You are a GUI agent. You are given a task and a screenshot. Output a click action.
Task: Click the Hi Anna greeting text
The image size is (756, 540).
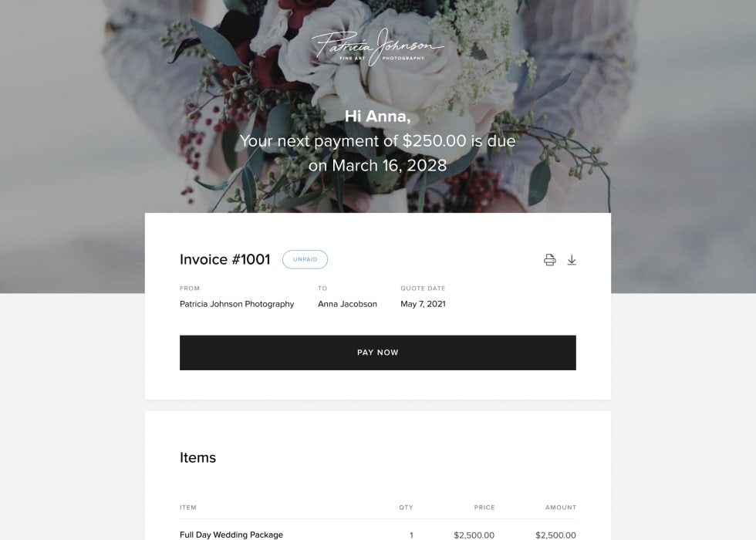pos(377,116)
